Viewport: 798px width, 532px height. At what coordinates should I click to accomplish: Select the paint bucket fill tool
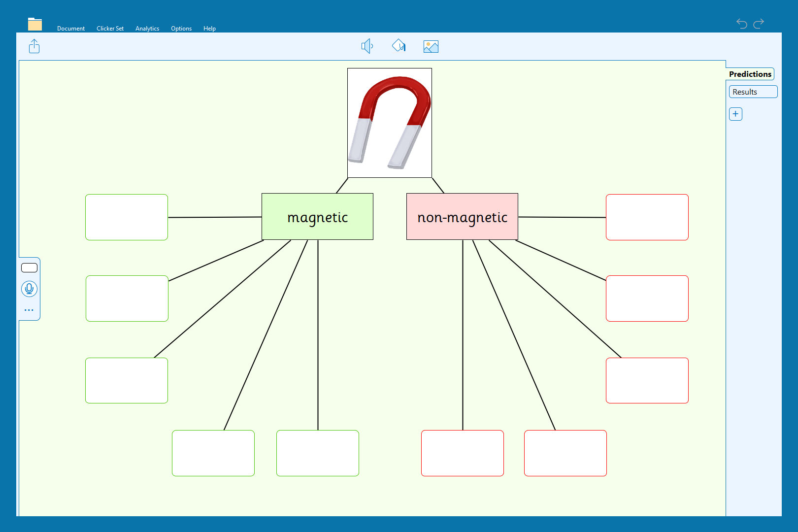pyautogui.click(x=399, y=46)
